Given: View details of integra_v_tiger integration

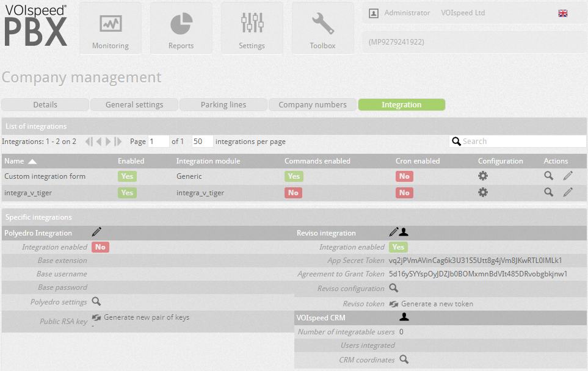Looking at the screenshot, I should (549, 192).
